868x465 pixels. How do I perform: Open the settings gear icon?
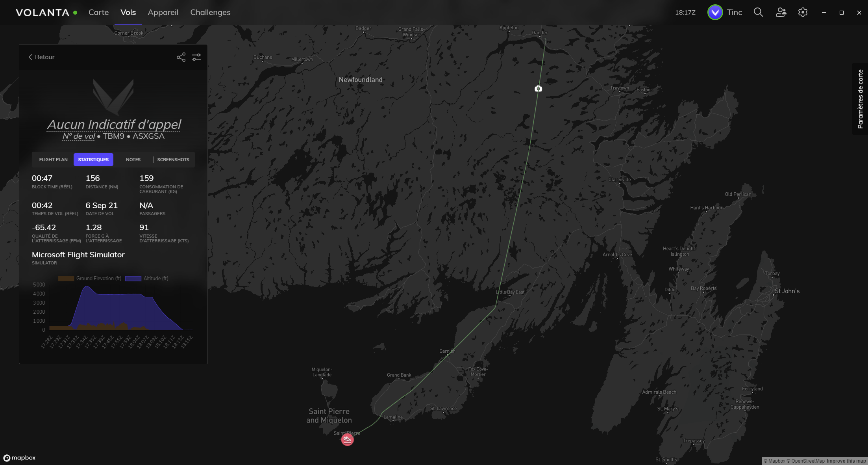[803, 12]
